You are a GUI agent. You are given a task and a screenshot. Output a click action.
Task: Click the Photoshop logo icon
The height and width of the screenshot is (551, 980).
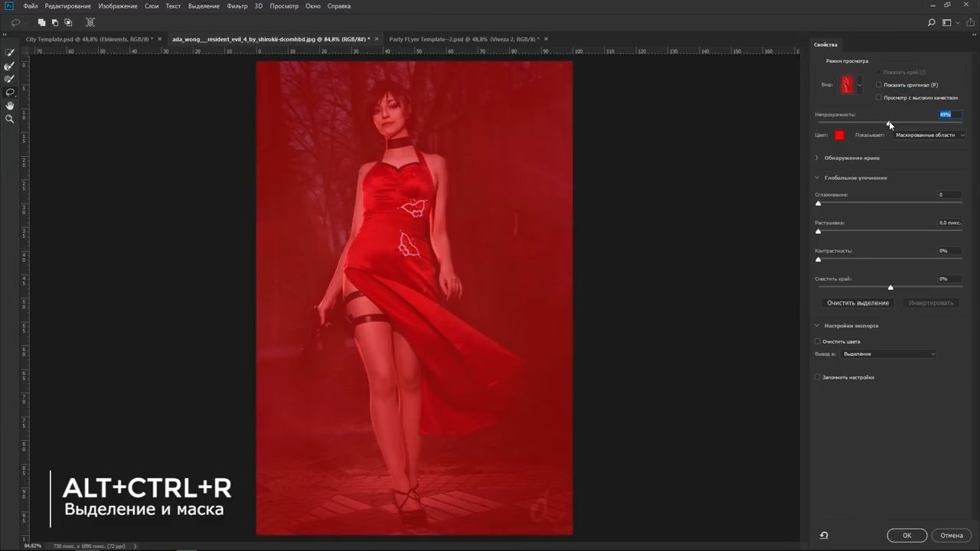pyautogui.click(x=9, y=6)
